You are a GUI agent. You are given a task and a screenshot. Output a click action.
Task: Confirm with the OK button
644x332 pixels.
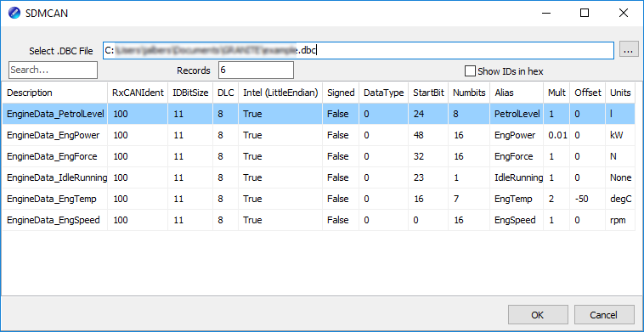538,315
